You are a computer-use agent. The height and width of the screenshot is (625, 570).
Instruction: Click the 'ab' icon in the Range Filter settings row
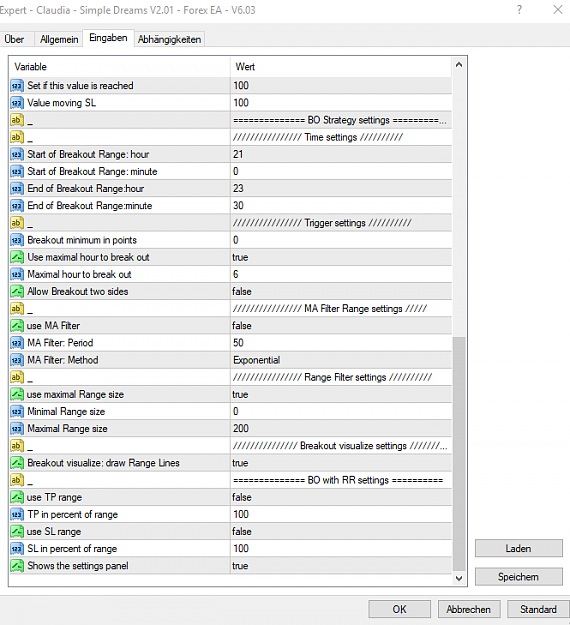17,377
